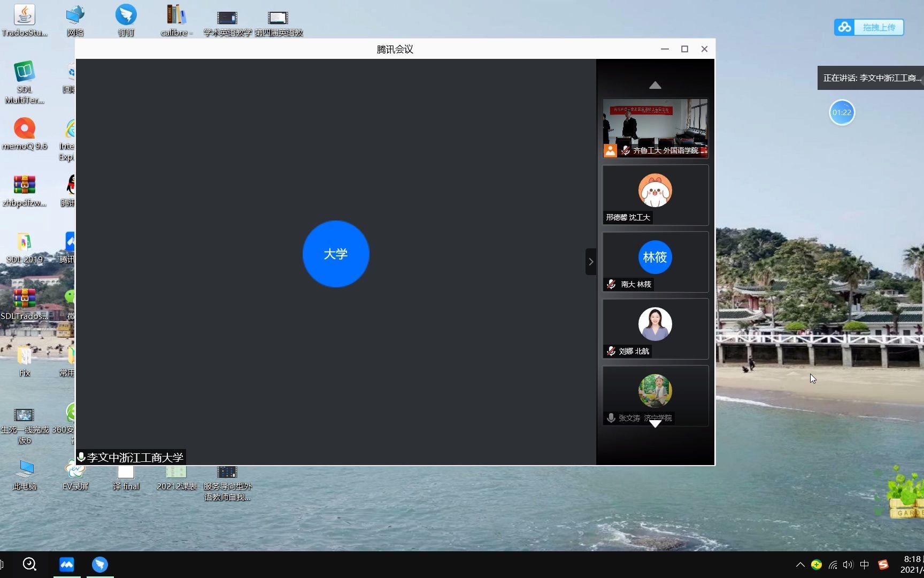This screenshot has width=924, height=578.
Task: Select the 张文涛 济宁学院 participant tile
Action: pyautogui.click(x=656, y=396)
